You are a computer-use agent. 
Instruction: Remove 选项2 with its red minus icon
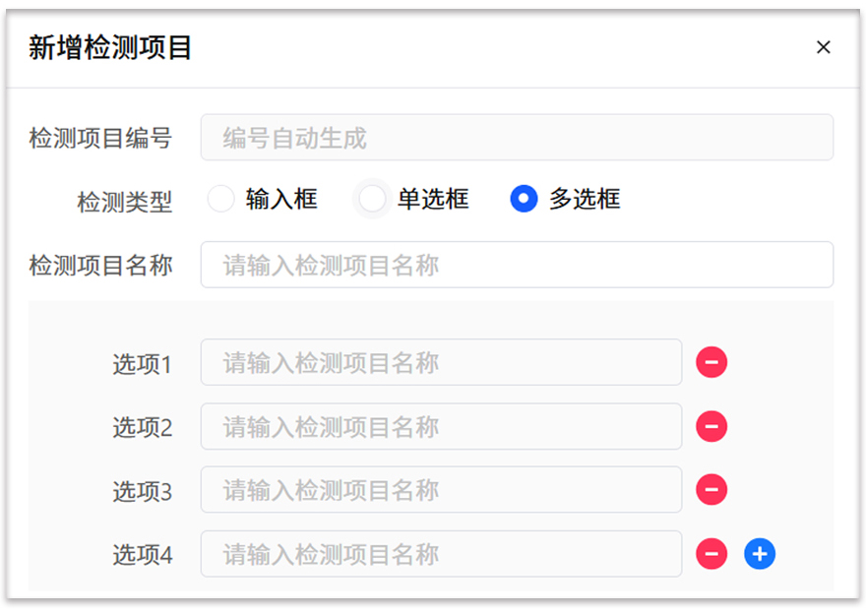click(x=711, y=427)
